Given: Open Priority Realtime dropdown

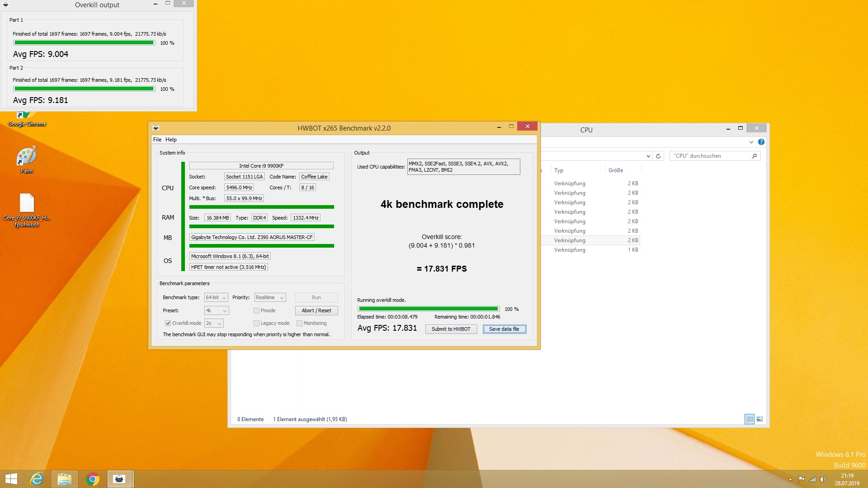Looking at the screenshot, I should click(x=270, y=297).
